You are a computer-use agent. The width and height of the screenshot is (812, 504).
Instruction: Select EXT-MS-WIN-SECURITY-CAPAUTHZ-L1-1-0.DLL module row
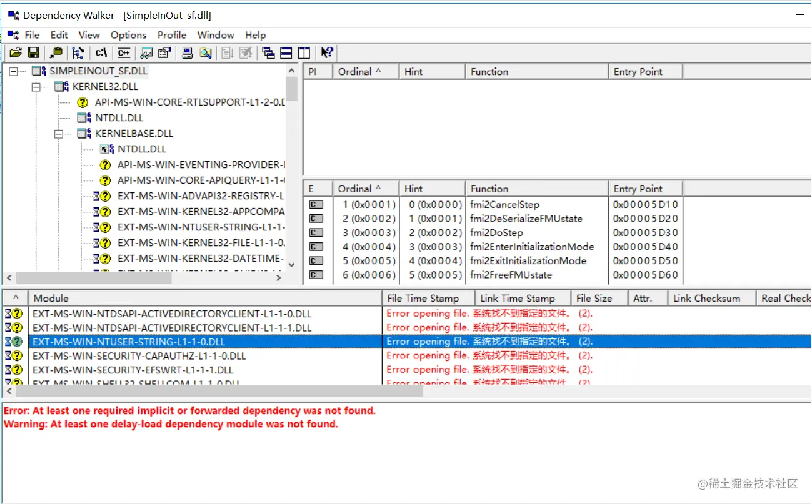[x=406, y=355]
